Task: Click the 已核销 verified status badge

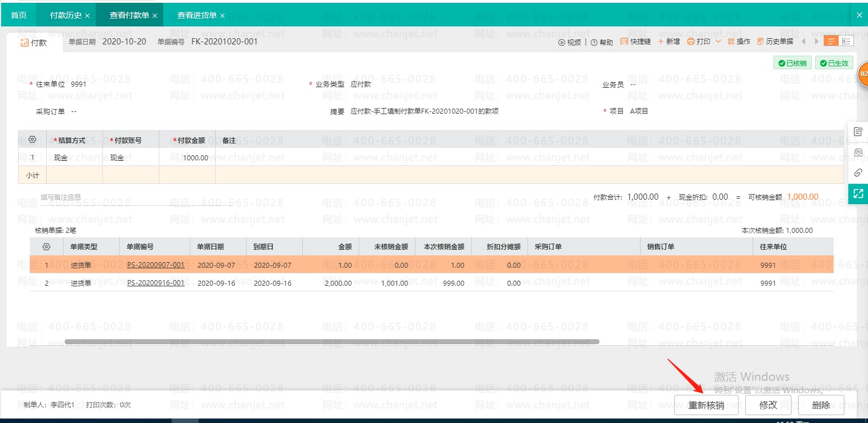Action: coord(792,62)
